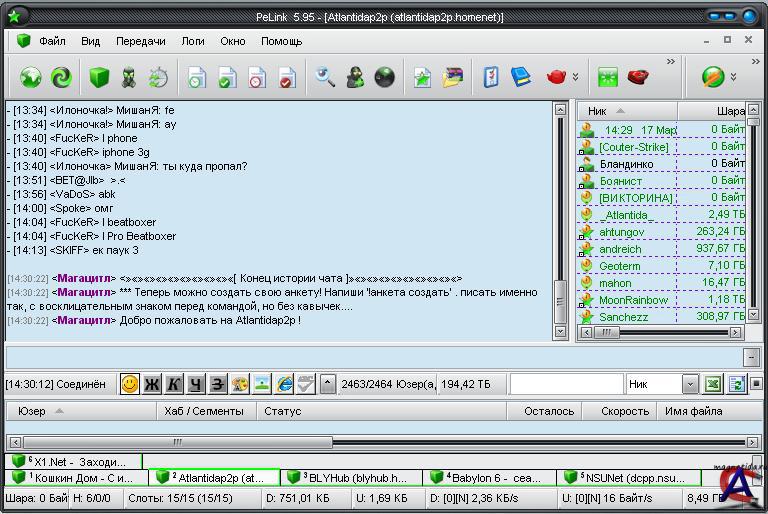The height and width of the screenshot is (514, 768).
Task: Click the text color palette icon
Action: pyautogui.click(x=240, y=384)
